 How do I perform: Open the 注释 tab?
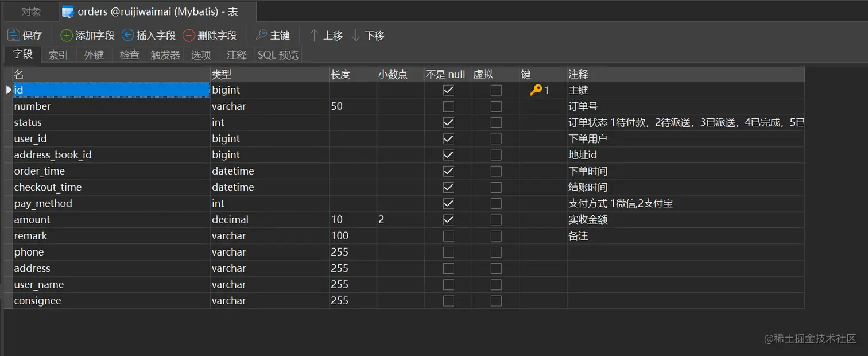click(237, 55)
